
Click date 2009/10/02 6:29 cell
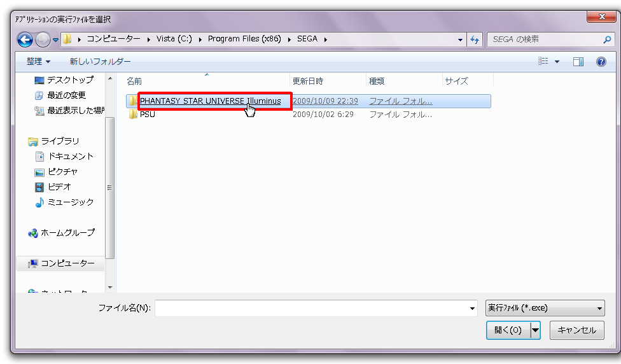323,115
